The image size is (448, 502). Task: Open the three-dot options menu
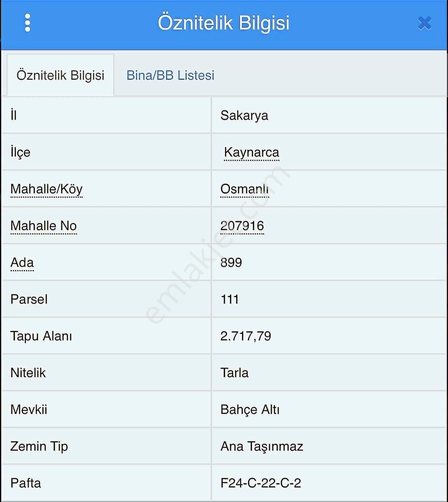click(27, 23)
